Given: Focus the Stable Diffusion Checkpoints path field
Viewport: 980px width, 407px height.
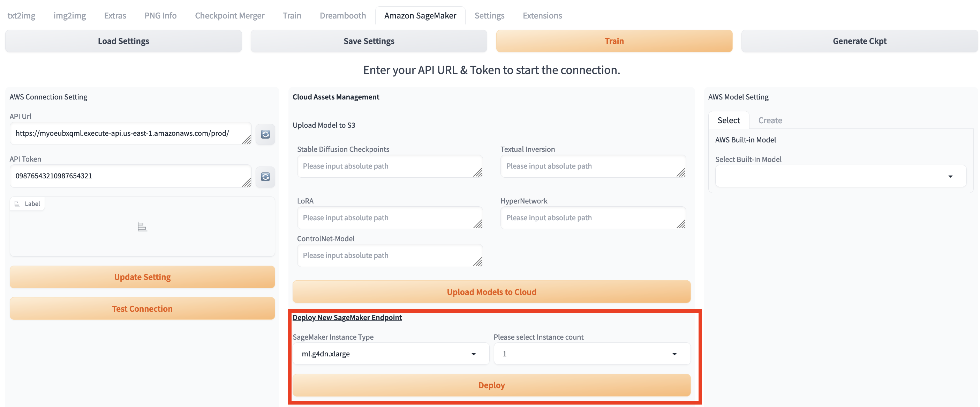Looking at the screenshot, I should point(384,166).
